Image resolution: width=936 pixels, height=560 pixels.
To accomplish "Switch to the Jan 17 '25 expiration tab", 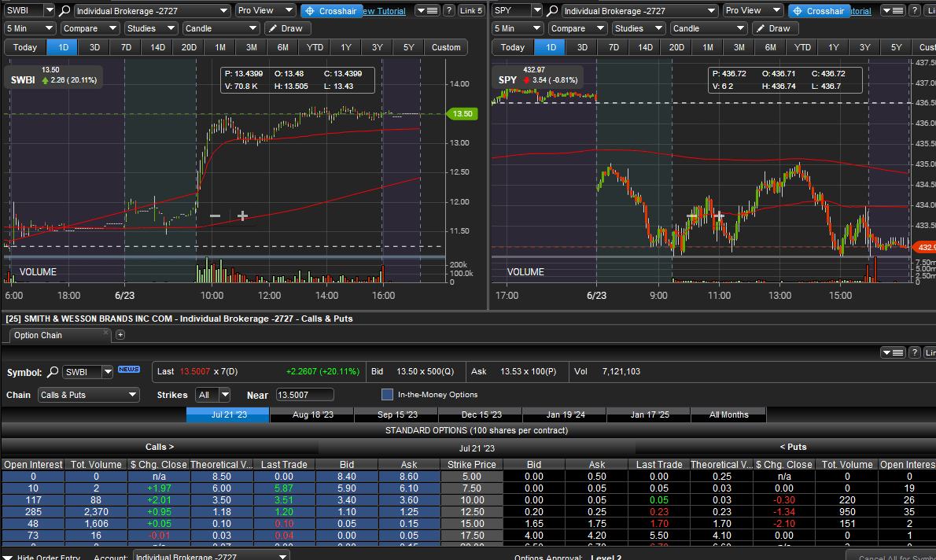I will 649,414.
